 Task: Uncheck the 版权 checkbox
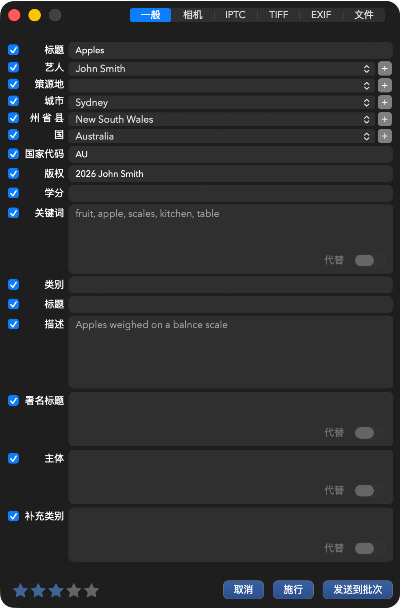coord(14,173)
